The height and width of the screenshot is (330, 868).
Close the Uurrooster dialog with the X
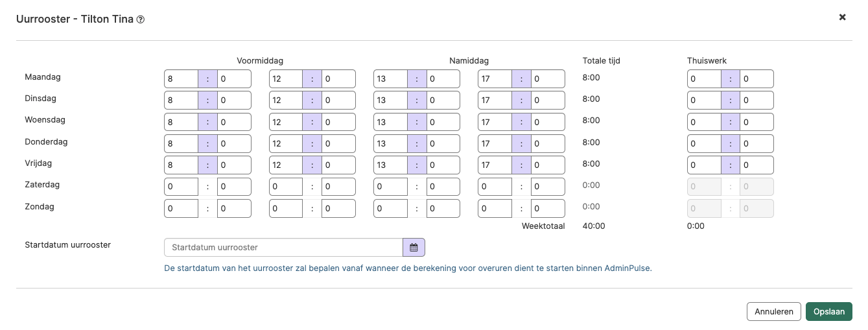843,18
